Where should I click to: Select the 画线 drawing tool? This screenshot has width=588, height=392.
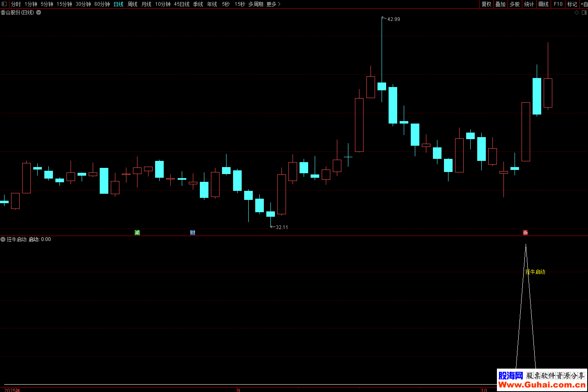pyautogui.click(x=543, y=4)
